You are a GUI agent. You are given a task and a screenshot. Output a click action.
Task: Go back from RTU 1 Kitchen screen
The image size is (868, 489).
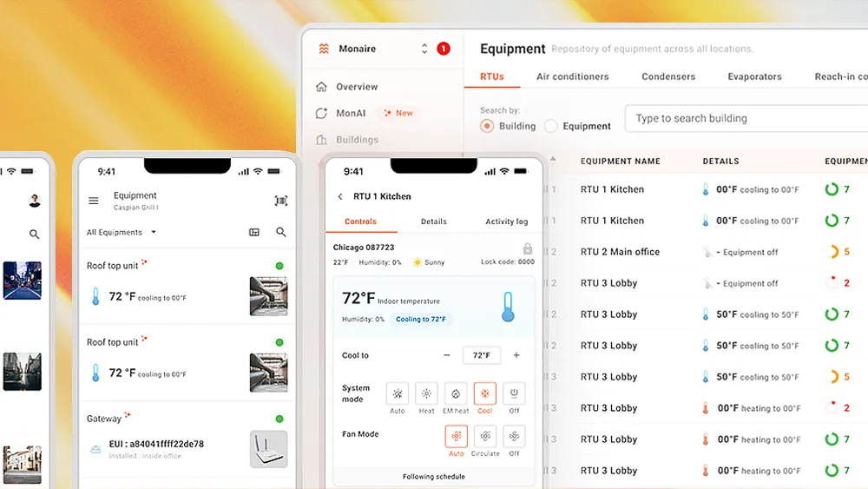click(340, 196)
